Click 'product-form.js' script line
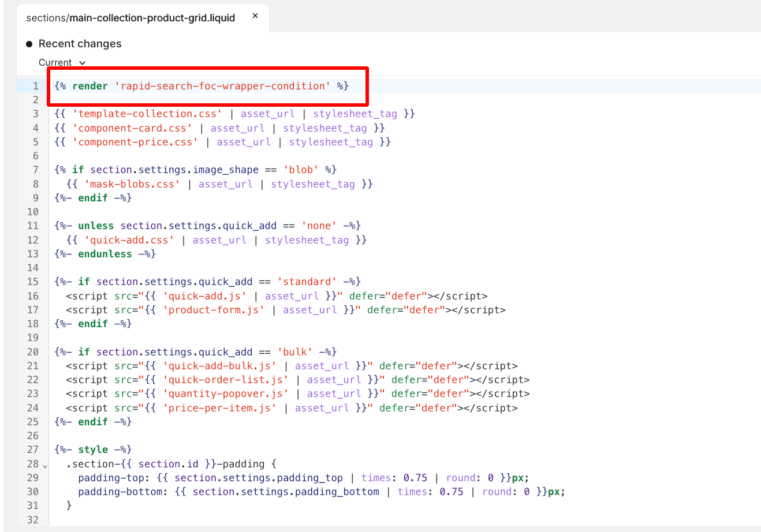Viewport: 761px width, 532px height. click(x=286, y=310)
